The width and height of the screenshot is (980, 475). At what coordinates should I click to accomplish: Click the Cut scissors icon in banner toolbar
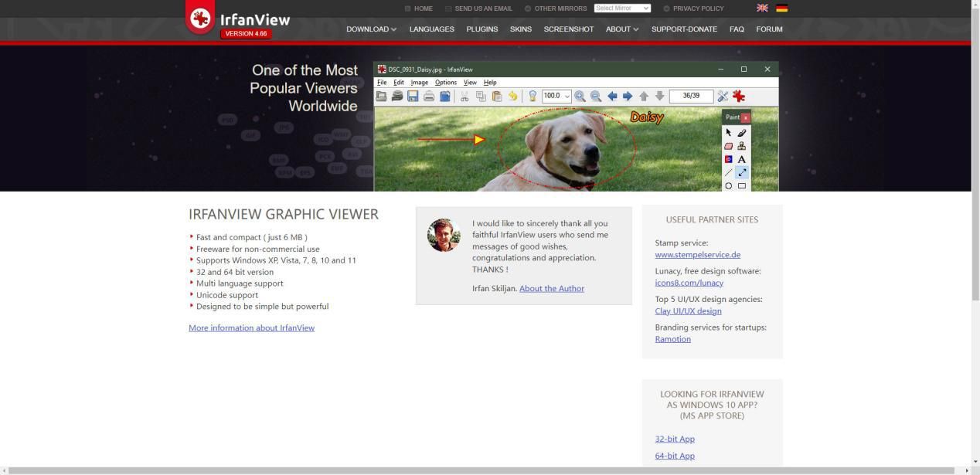[x=464, y=97]
